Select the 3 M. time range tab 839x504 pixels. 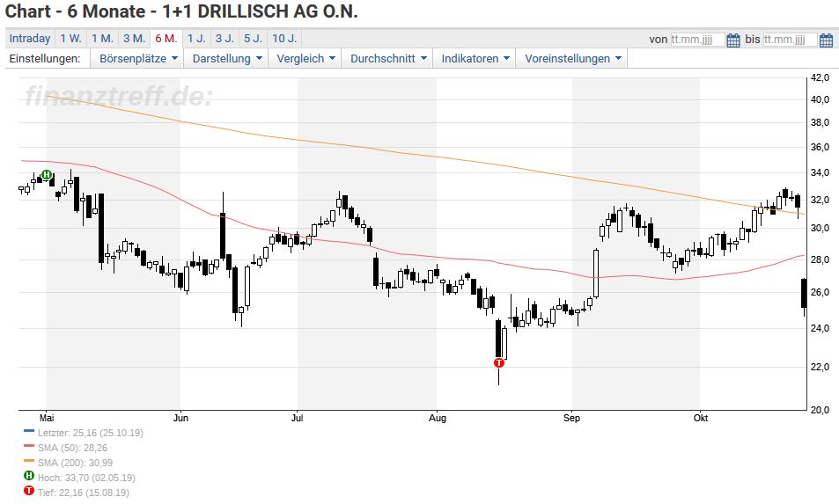click(135, 39)
